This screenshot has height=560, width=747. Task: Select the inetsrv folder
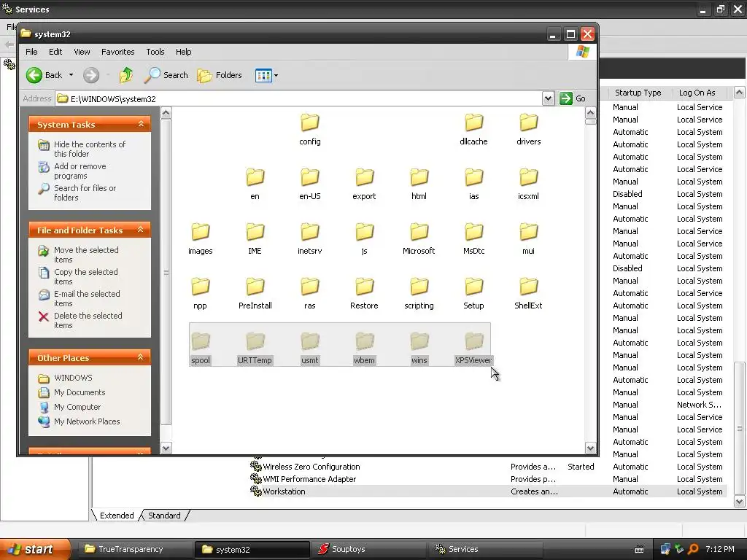click(x=309, y=238)
